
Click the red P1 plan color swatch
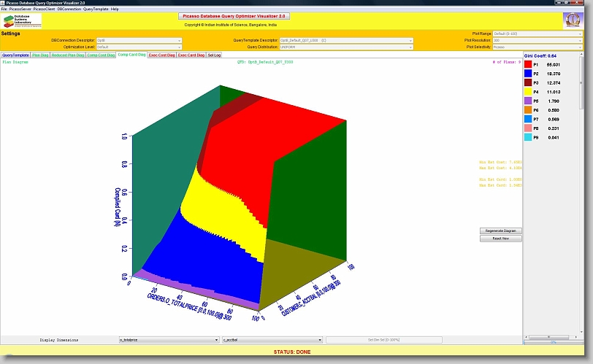(x=528, y=64)
